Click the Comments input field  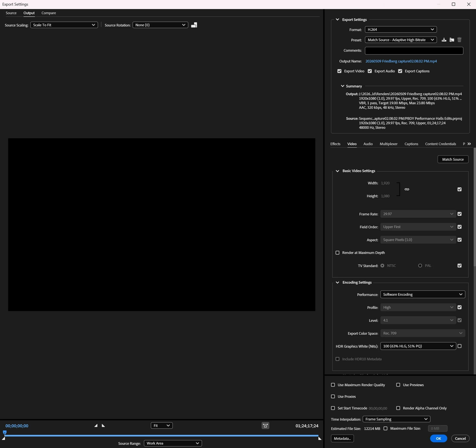point(414,51)
